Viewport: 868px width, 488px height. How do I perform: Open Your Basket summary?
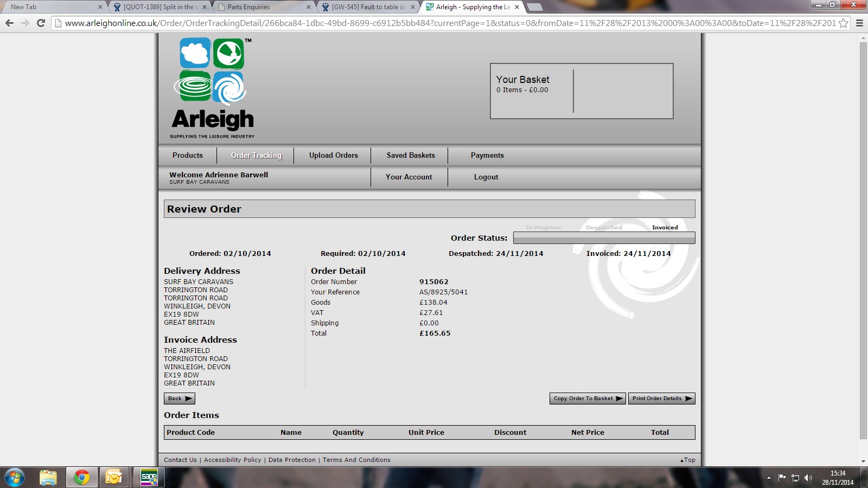click(582, 91)
